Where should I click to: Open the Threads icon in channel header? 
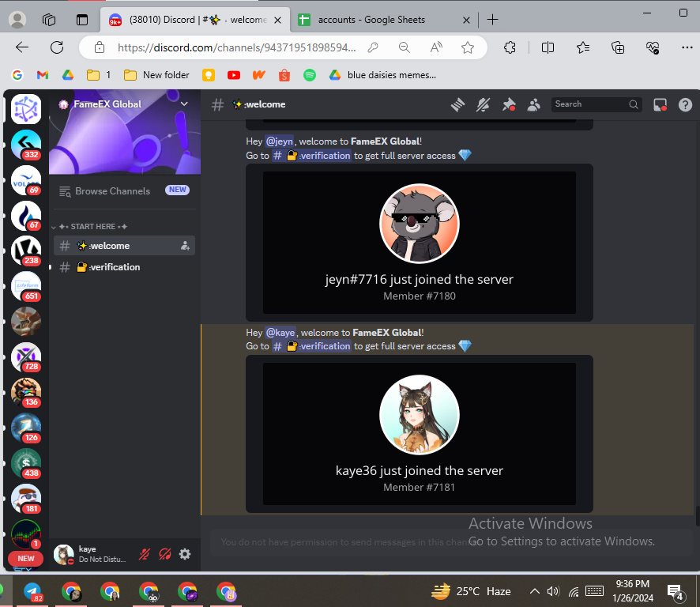pyautogui.click(x=457, y=105)
